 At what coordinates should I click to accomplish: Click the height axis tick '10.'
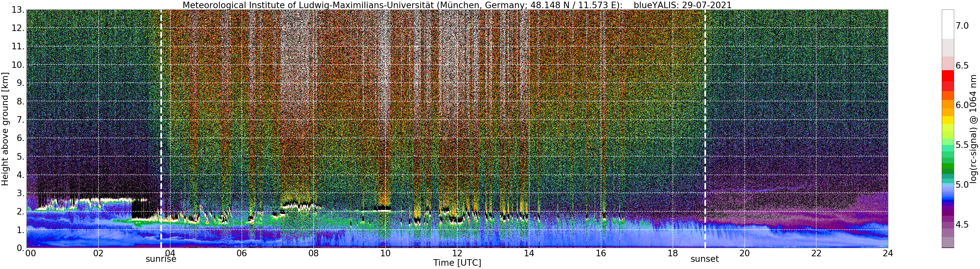(x=18, y=65)
